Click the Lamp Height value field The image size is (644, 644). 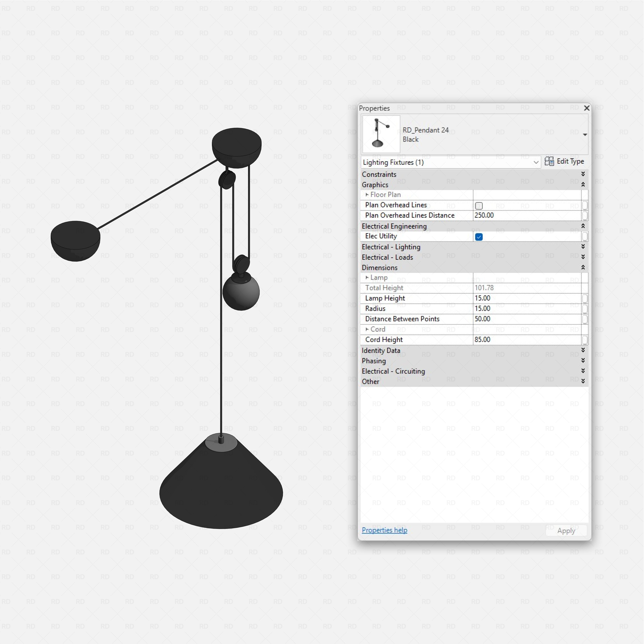point(527,298)
